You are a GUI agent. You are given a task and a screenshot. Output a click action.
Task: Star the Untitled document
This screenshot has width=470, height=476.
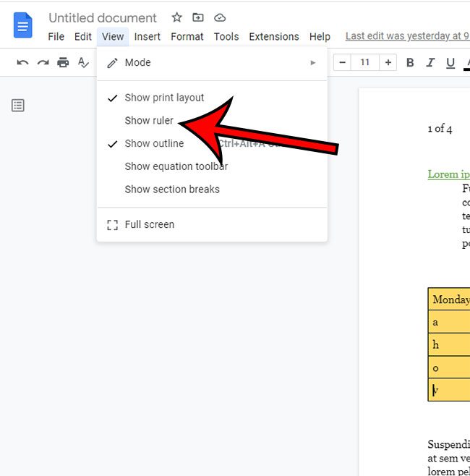177,17
